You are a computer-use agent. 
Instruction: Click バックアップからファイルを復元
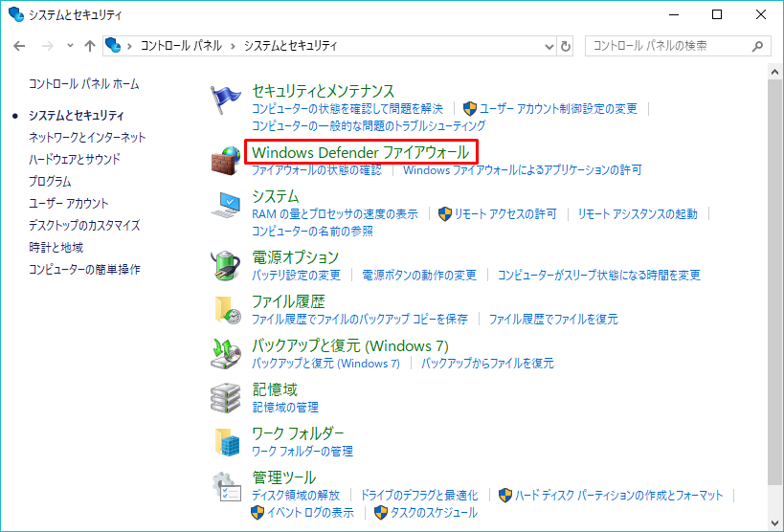[487, 363]
